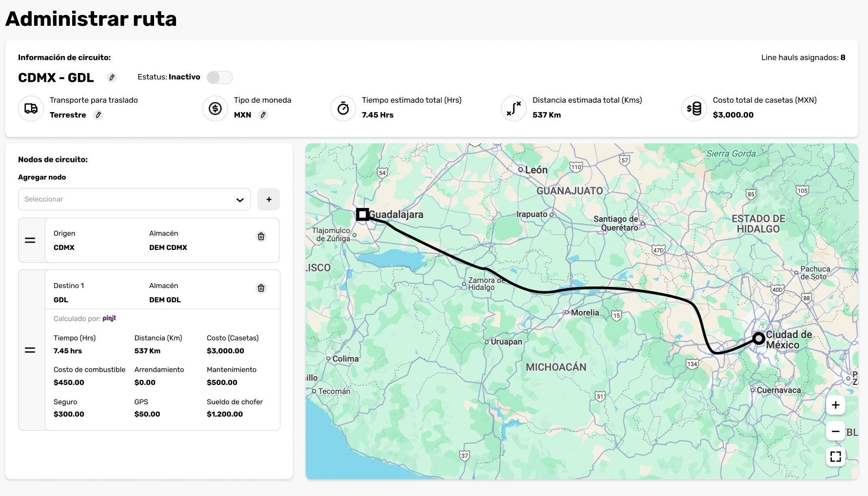Grab the Origen CDMX reorder handle
The width and height of the screenshot is (868, 496).
coord(30,240)
